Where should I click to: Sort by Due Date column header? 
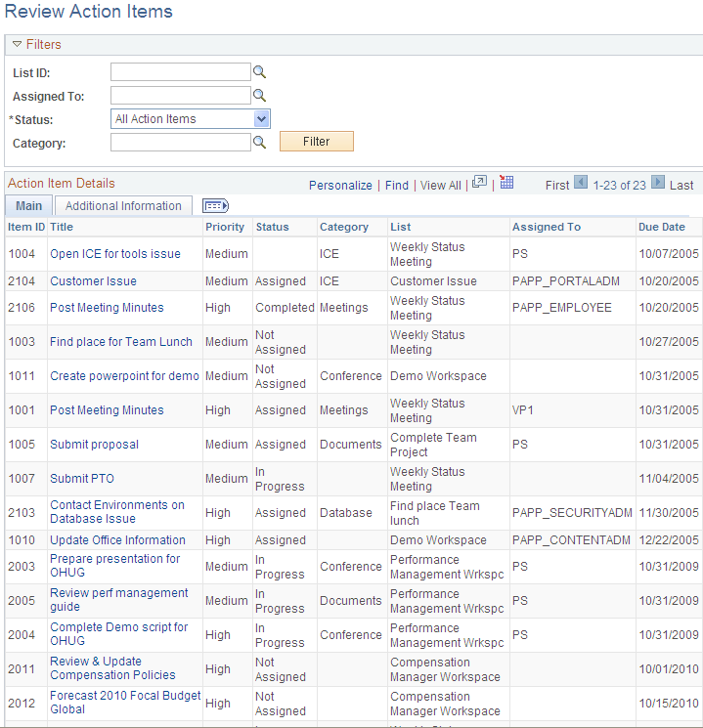(662, 227)
